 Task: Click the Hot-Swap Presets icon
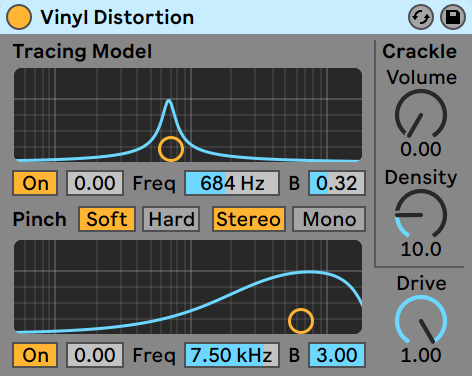pos(421,17)
